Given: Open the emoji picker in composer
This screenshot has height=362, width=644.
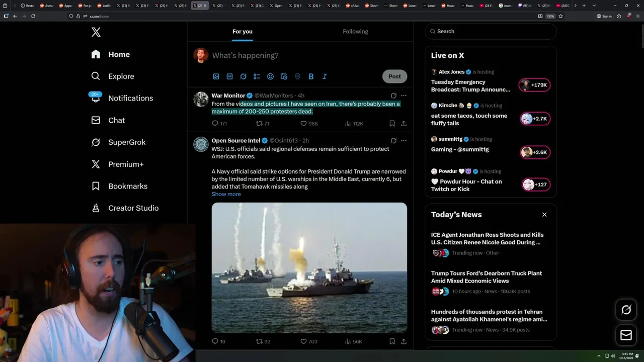Looking at the screenshot, I should (270, 76).
